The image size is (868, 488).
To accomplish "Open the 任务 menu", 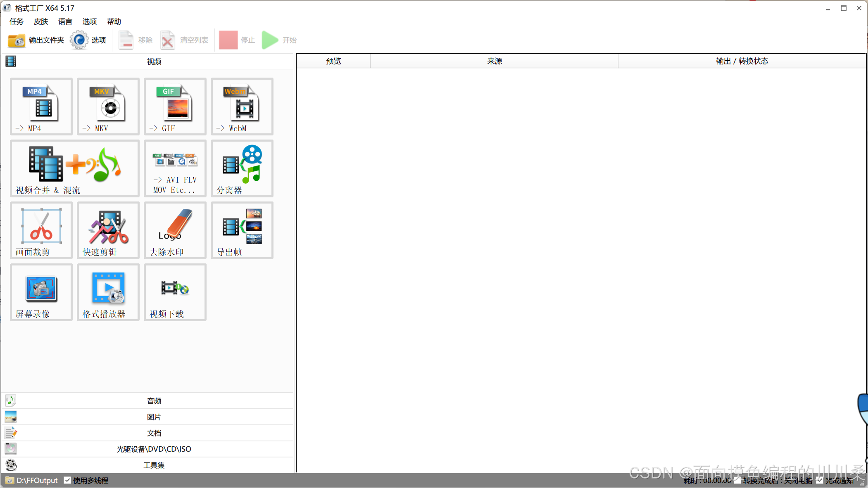I will (17, 21).
